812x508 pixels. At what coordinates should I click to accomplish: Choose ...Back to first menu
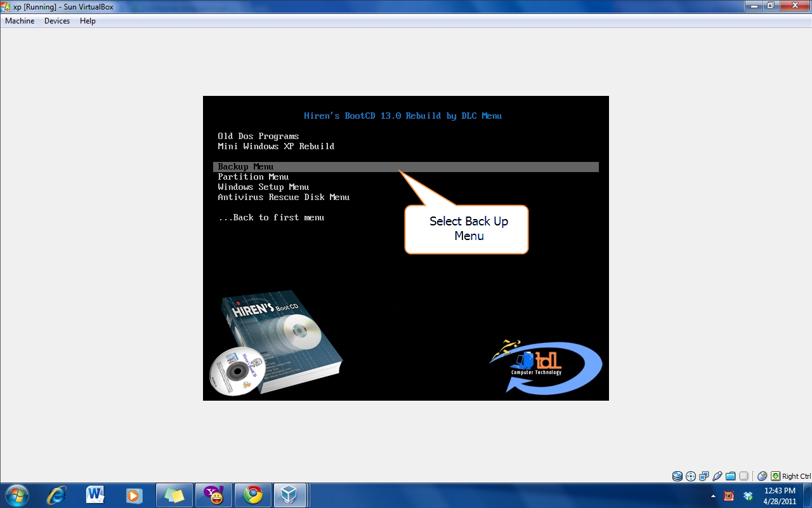coord(271,218)
